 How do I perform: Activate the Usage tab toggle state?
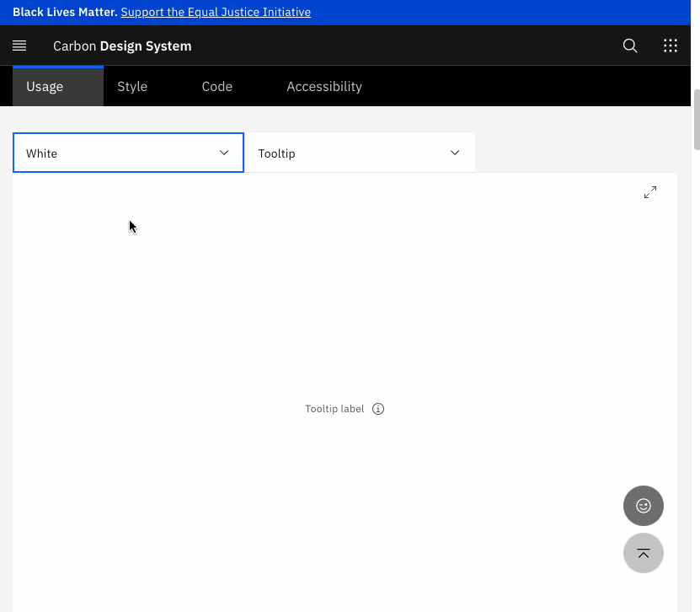click(x=45, y=86)
